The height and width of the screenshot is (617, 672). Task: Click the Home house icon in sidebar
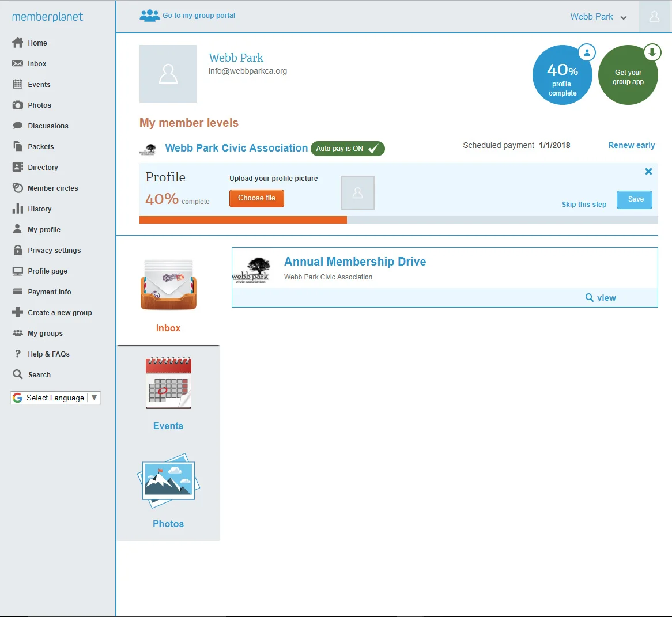tap(17, 43)
